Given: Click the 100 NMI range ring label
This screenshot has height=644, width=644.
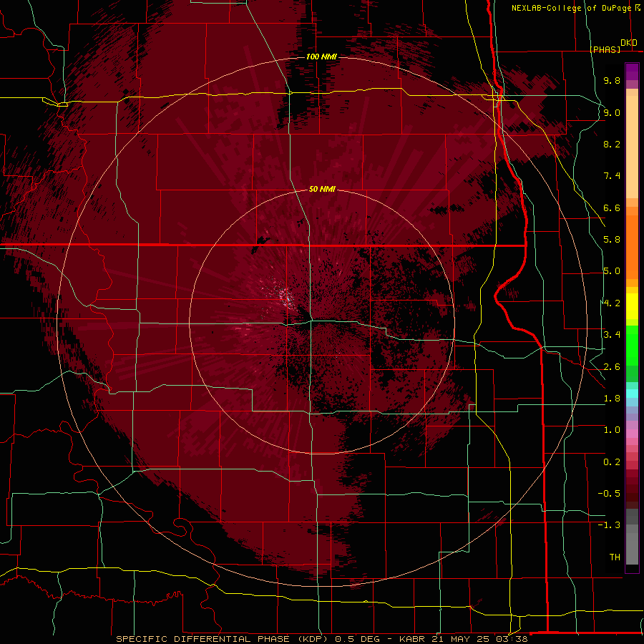Looking at the screenshot, I should click(321, 57).
